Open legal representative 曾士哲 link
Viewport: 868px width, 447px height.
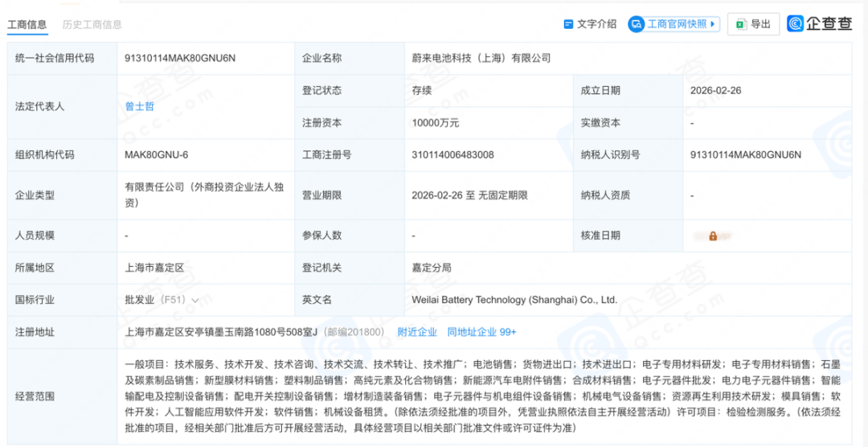140,106
